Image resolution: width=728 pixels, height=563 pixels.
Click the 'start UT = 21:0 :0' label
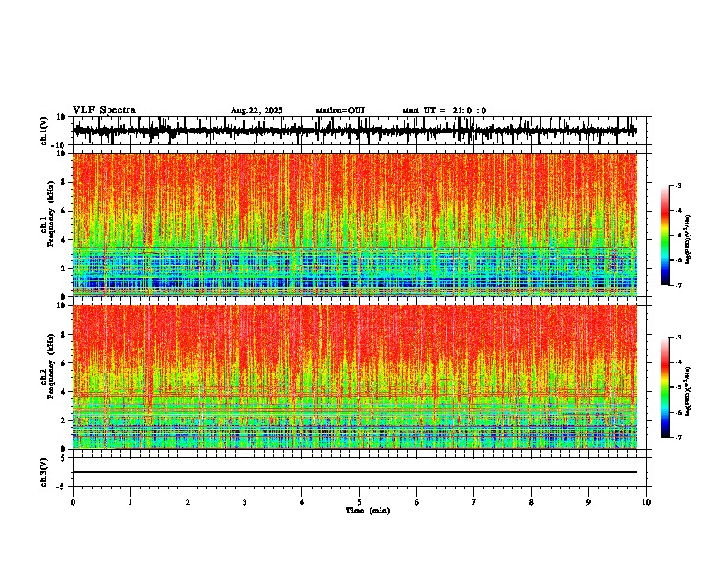(444, 110)
